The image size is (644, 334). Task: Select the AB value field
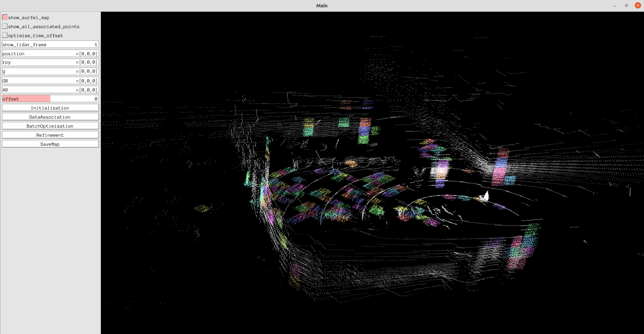click(x=50, y=90)
